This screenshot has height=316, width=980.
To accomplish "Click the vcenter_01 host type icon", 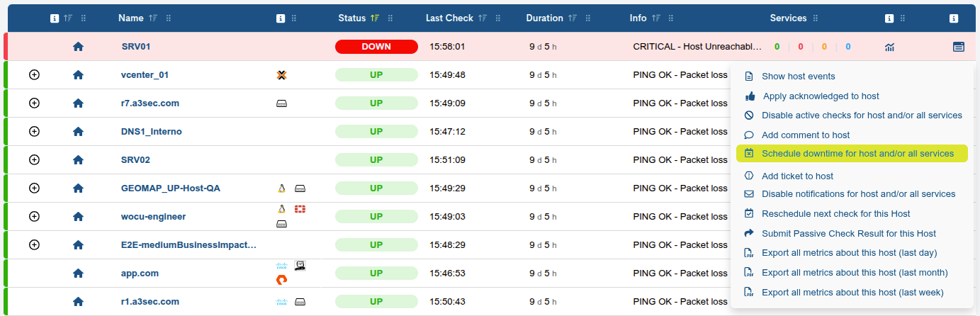I will point(281,75).
